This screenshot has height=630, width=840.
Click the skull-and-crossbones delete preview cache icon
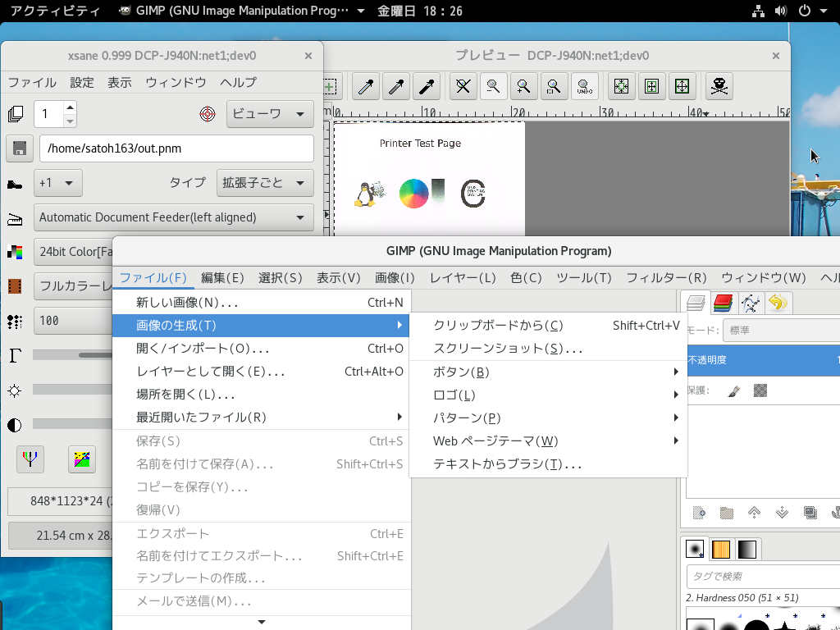pyautogui.click(x=719, y=86)
